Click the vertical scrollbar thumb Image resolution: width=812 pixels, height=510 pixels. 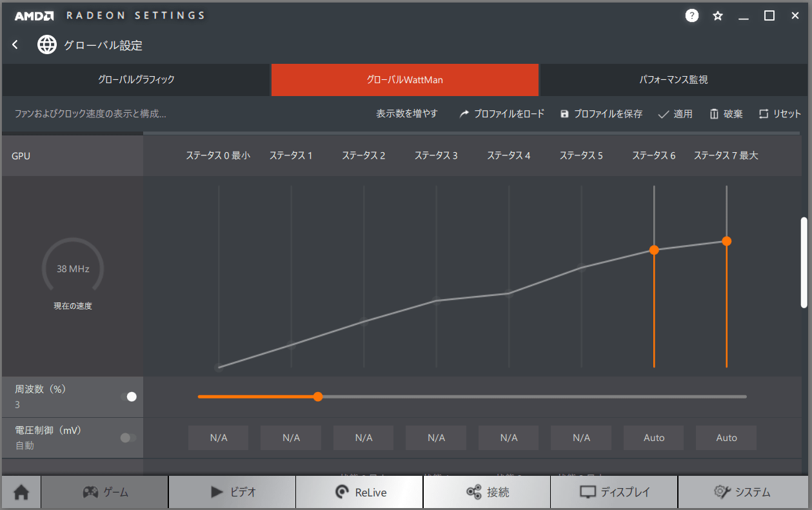[x=804, y=262]
